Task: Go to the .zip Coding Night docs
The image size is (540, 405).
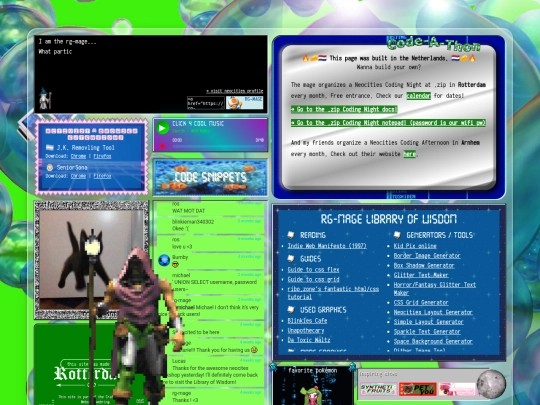Action: click(344, 110)
